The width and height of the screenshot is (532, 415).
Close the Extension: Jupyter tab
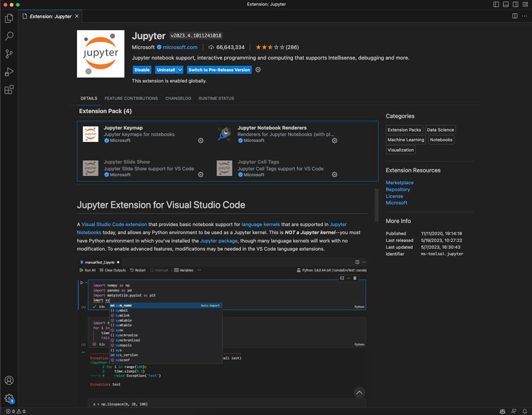tap(77, 16)
